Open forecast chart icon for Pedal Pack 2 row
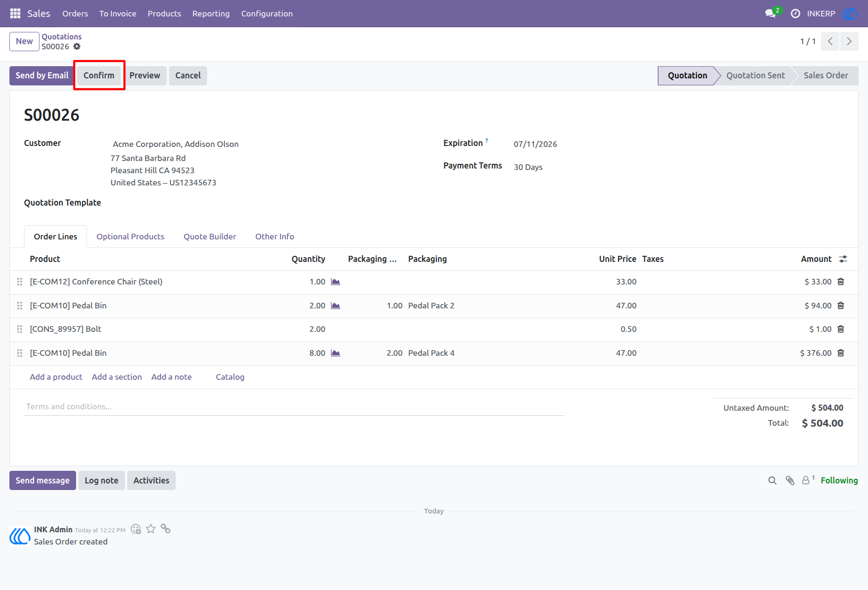Image resolution: width=868 pixels, height=590 pixels. click(335, 306)
